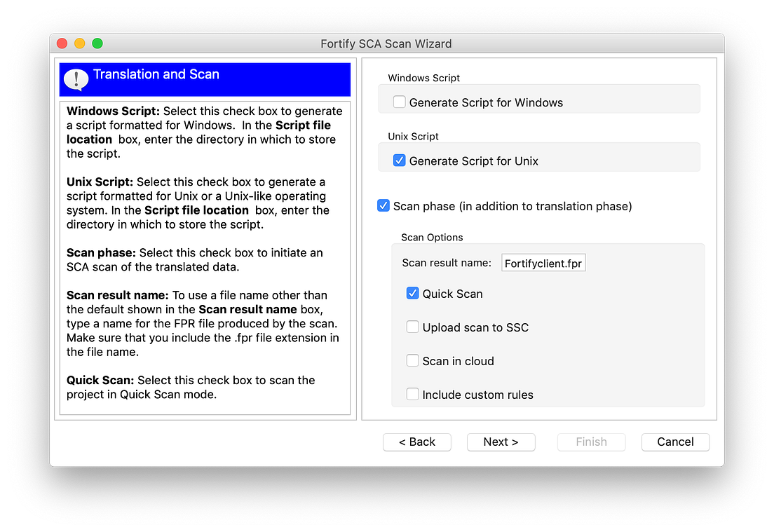Click the bold 'Scan phase:' help text
The image size is (774, 532).
pos(101,253)
